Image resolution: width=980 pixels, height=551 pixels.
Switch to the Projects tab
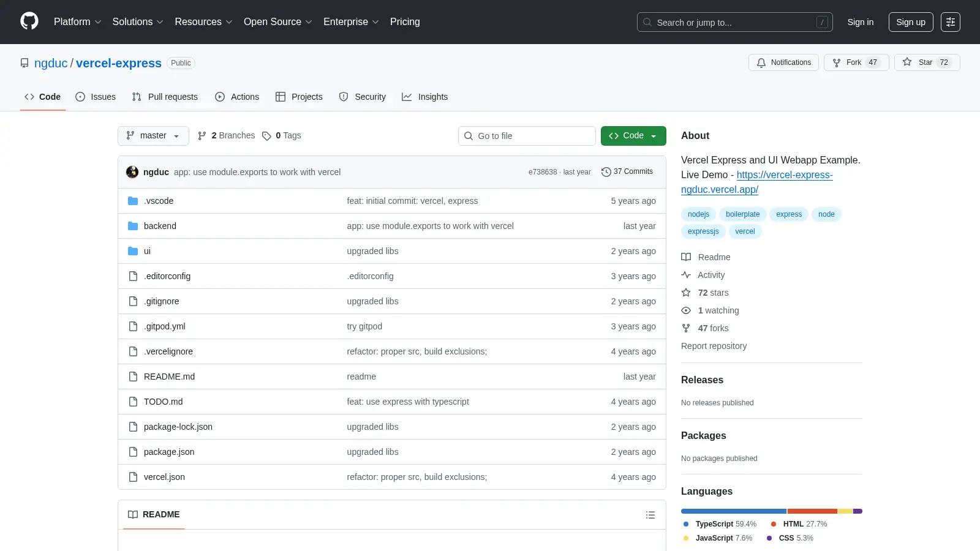click(299, 97)
